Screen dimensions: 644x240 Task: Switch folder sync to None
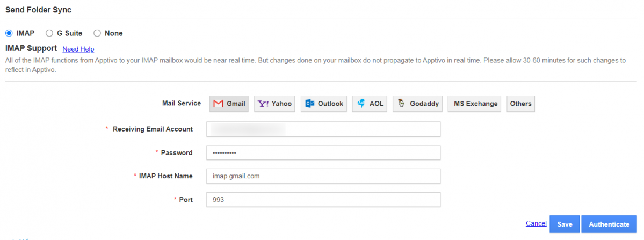pos(97,33)
